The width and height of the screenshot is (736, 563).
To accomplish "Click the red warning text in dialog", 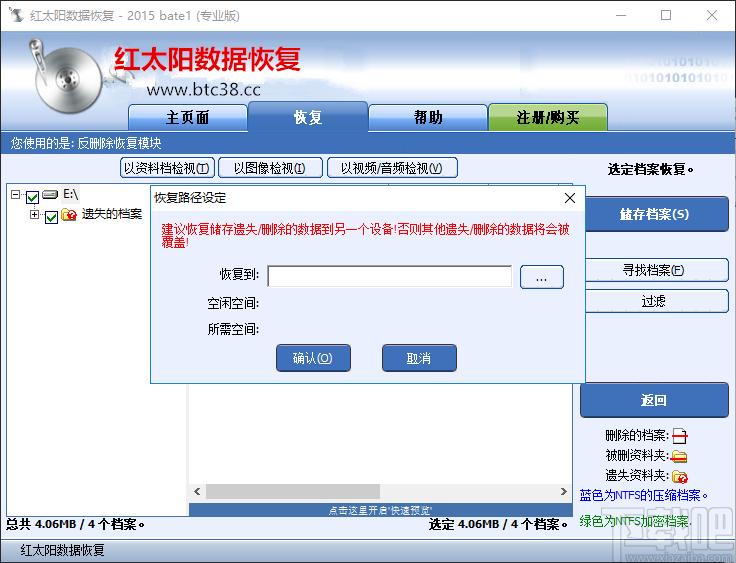I will coord(366,235).
